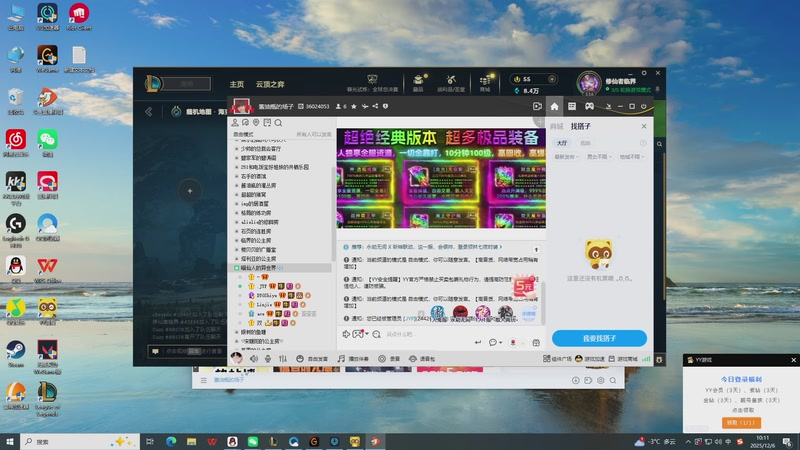Open the home icon in the YY header

click(x=554, y=107)
